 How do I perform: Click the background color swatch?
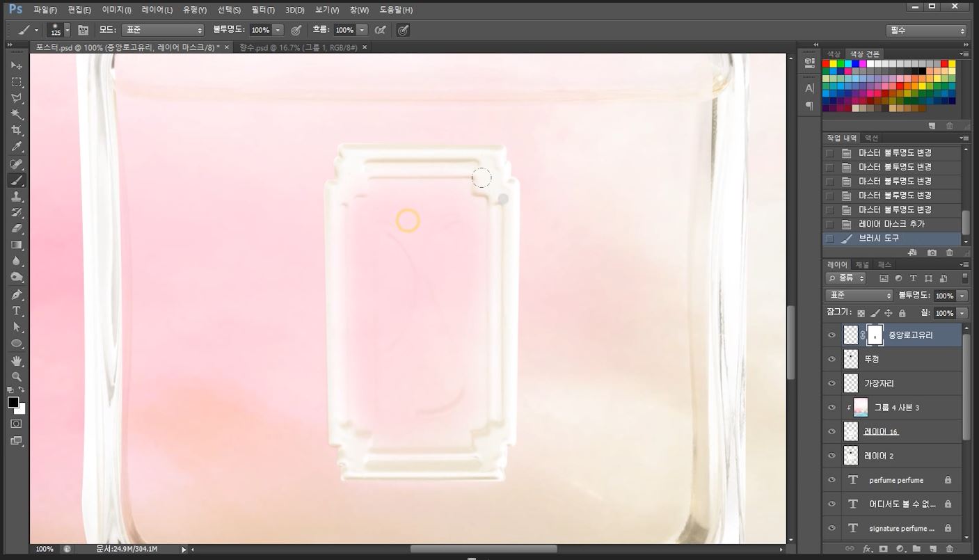(22, 409)
